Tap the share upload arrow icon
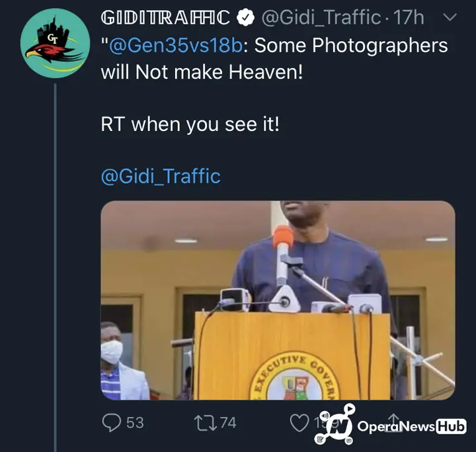The width and height of the screenshot is (476, 452). pyautogui.click(x=394, y=422)
